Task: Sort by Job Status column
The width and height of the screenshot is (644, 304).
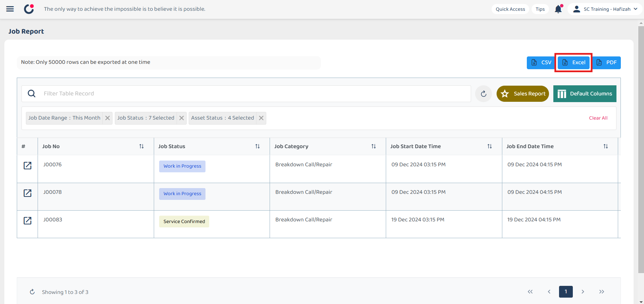Action: 258,146
